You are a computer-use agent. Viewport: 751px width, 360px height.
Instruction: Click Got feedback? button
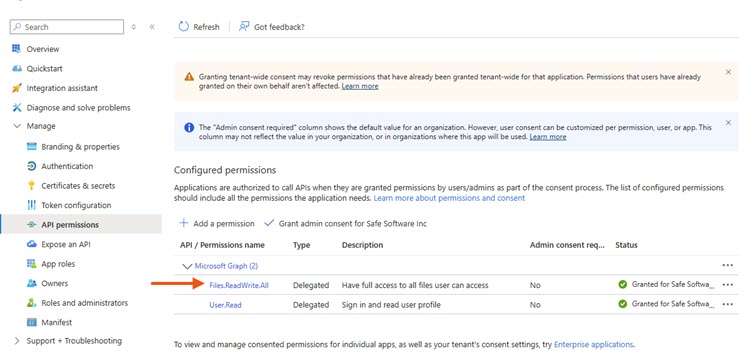pyautogui.click(x=272, y=27)
